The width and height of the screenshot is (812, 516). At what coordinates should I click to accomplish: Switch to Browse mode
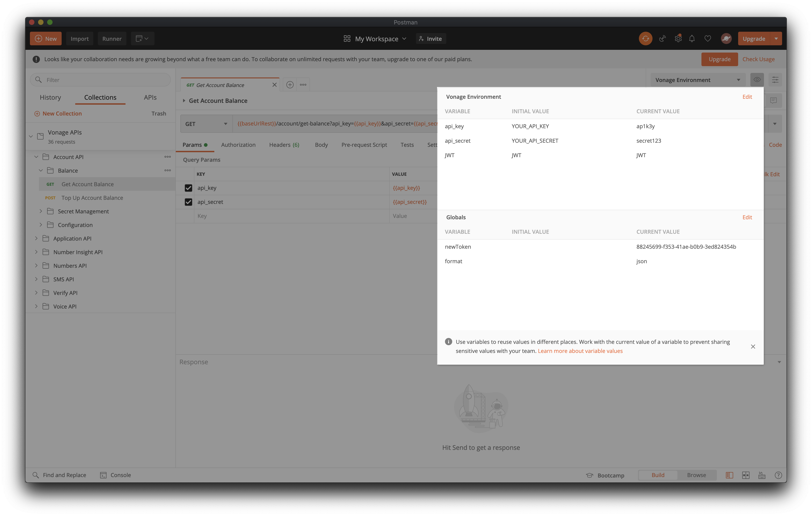pyautogui.click(x=696, y=475)
